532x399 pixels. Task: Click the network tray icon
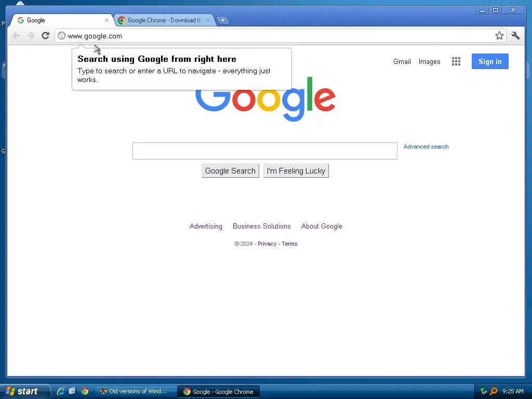[484, 391]
